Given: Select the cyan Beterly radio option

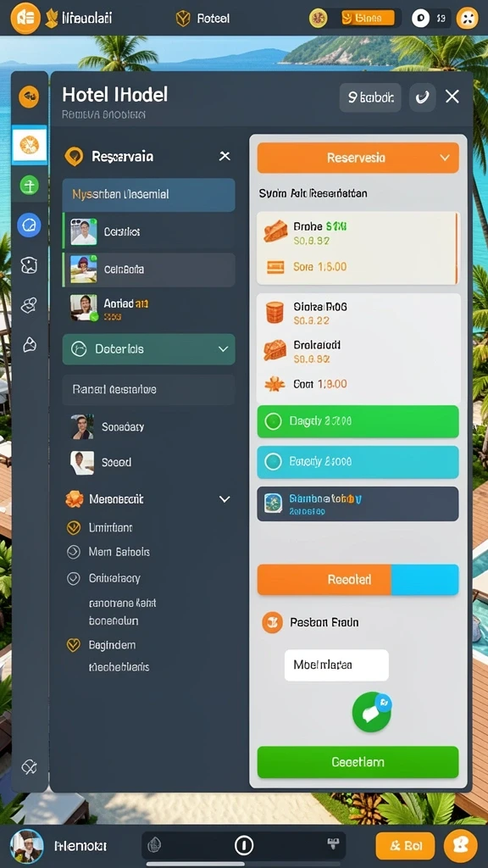Looking at the screenshot, I should tap(358, 462).
